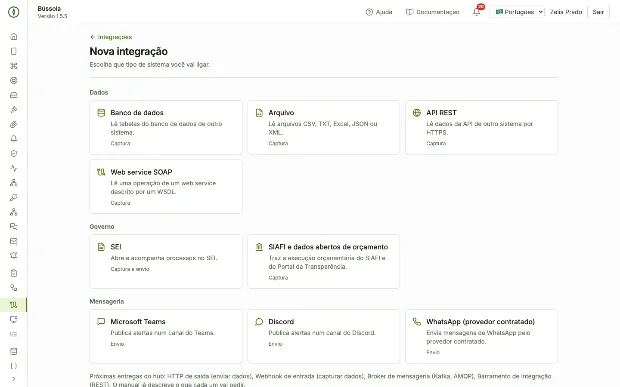This screenshot has width=620, height=387.
Task: Choose the Discord integration card
Action: pos(323,336)
